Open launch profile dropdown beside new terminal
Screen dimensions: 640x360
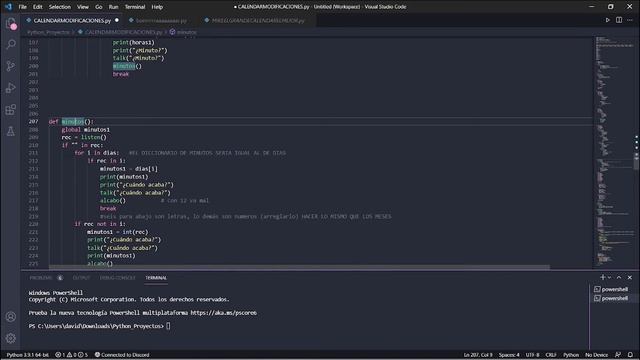point(610,277)
